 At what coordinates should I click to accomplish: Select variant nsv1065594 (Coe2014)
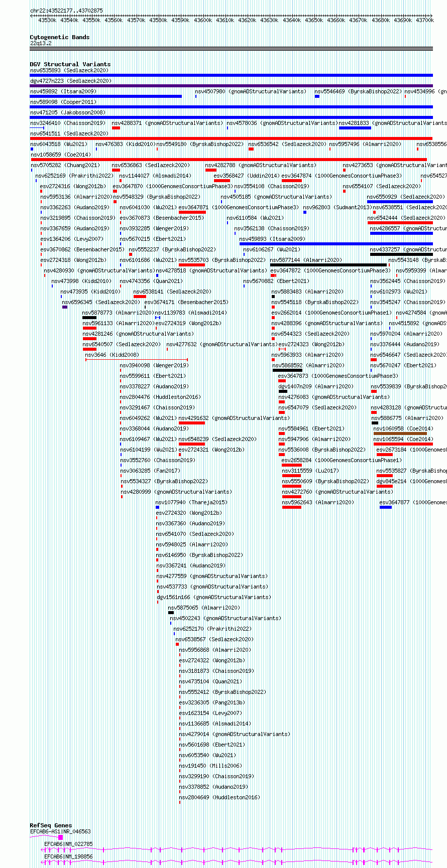(x=403, y=439)
